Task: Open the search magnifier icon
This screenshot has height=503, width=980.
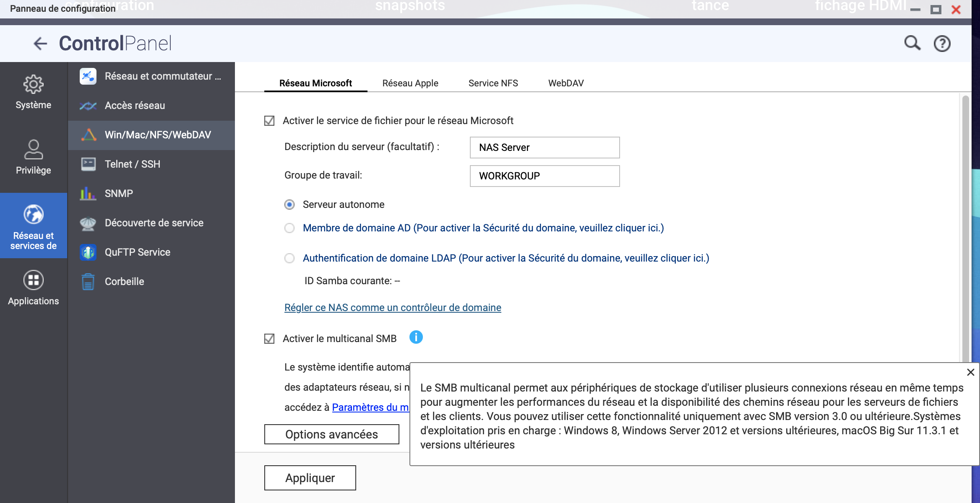Action: [912, 43]
